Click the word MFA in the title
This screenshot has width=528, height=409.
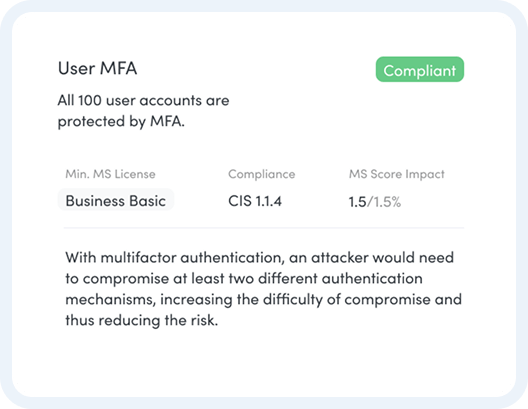118,68
